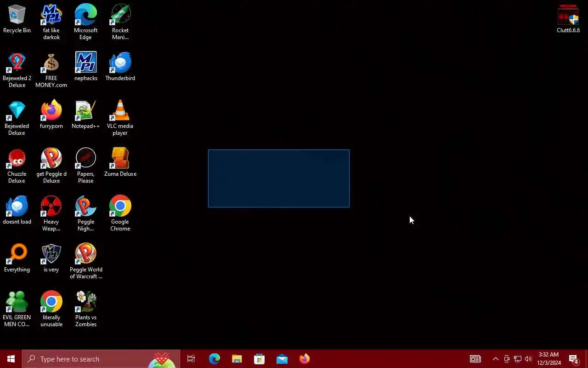This screenshot has width=588, height=368.
Task: Click the FREE MONEY.com money bag icon
Action: tap(51, 70)
